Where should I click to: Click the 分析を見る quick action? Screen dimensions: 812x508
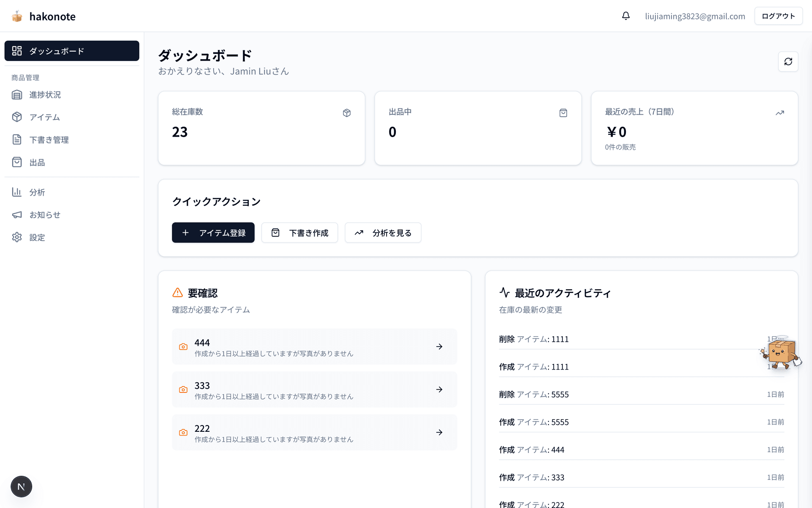coord(383,232)
